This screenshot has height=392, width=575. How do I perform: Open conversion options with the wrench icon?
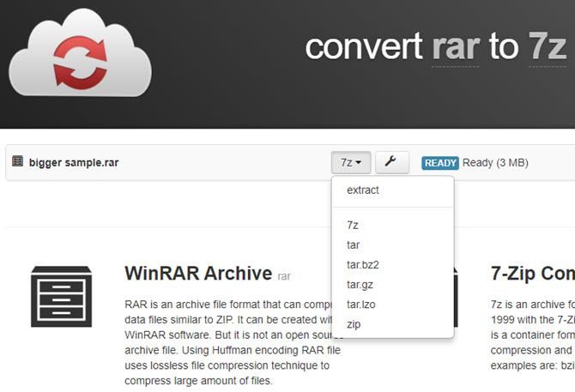tap(391, 162)
